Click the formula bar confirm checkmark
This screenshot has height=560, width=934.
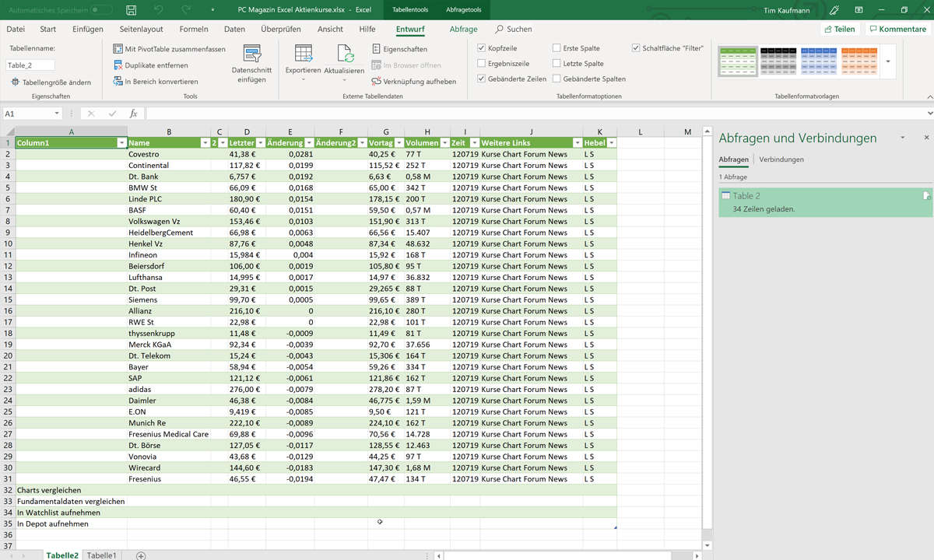113,114
